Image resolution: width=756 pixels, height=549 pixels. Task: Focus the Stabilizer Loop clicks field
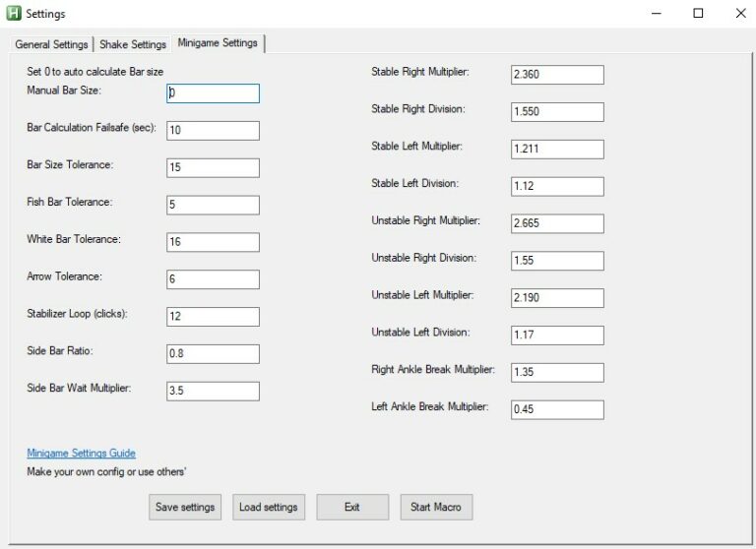click(x=213, y=317)
